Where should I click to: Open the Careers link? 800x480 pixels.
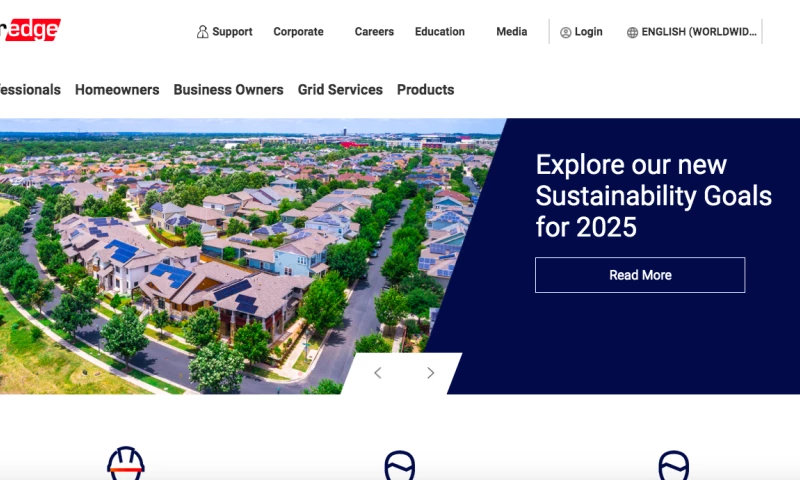click(374, 32)
